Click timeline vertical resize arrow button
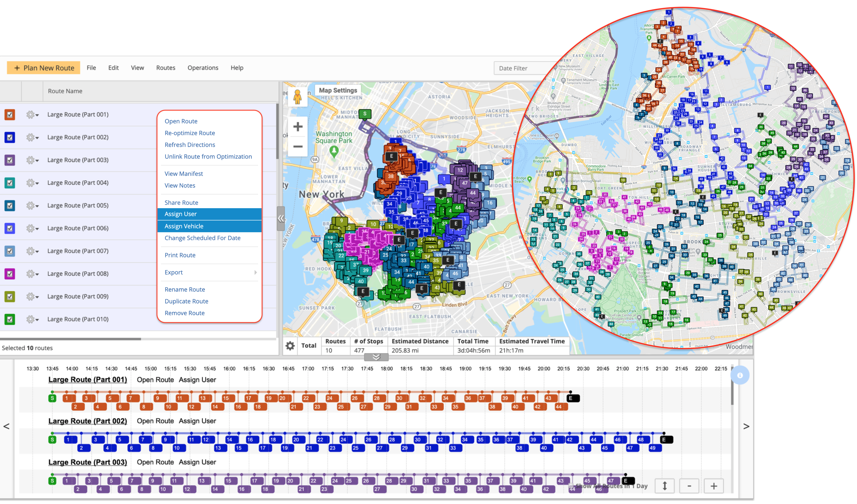The image size is (857, 504). click(x=665, y=486)
